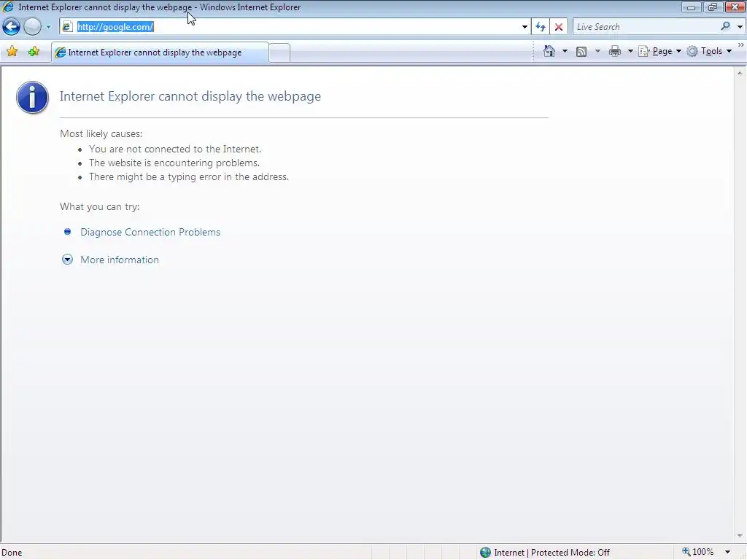Click the RSS Feeds icon

click(x=581, y=52)
